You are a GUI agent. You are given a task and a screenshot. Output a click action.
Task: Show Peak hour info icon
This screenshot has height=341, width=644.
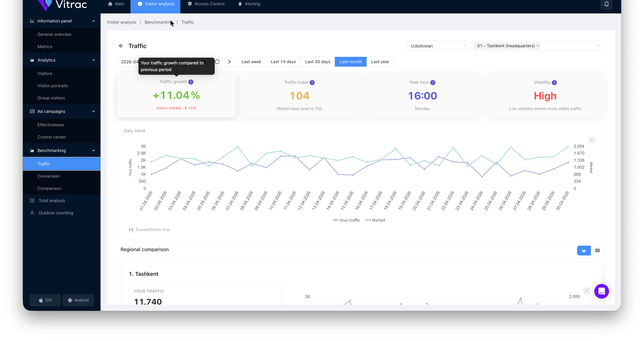433,82
